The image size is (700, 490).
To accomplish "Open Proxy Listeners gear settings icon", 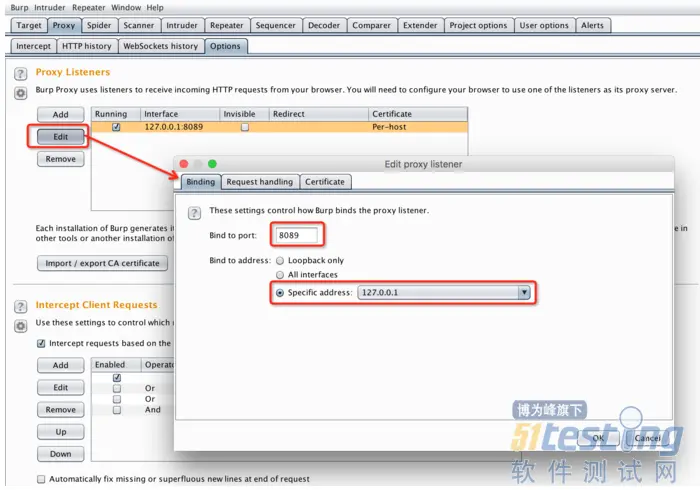I will (21, 93).
